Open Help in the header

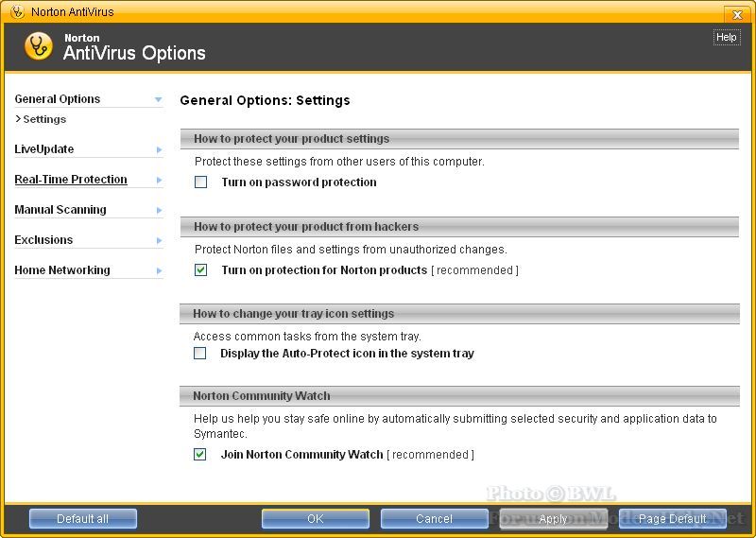726,37
